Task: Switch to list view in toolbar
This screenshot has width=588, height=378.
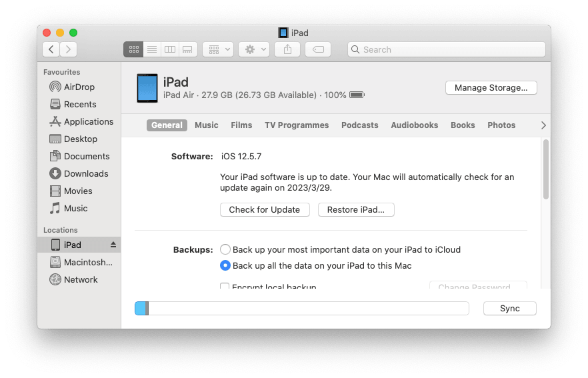Action: pos(152,49)
